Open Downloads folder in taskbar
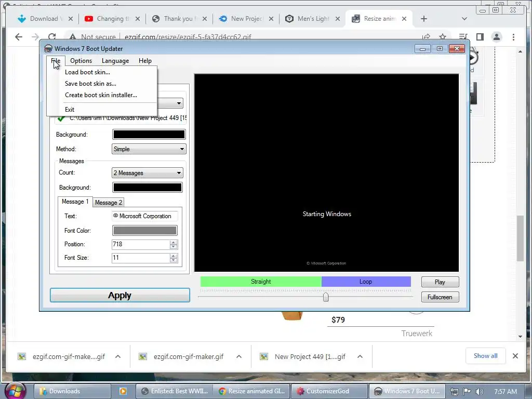532x399 pixels. pyautogui.click(x=72, y=391)
